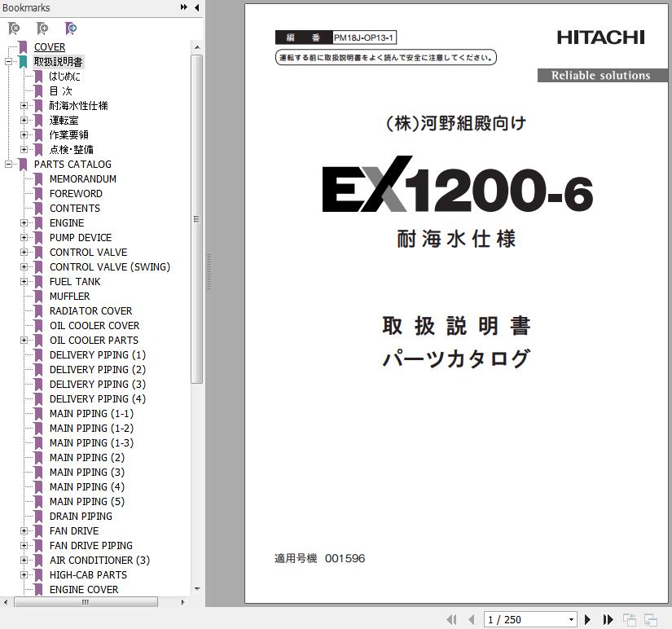Go to first page of document
The width and height of the screenshot is (672, 629).
(451, 619)
